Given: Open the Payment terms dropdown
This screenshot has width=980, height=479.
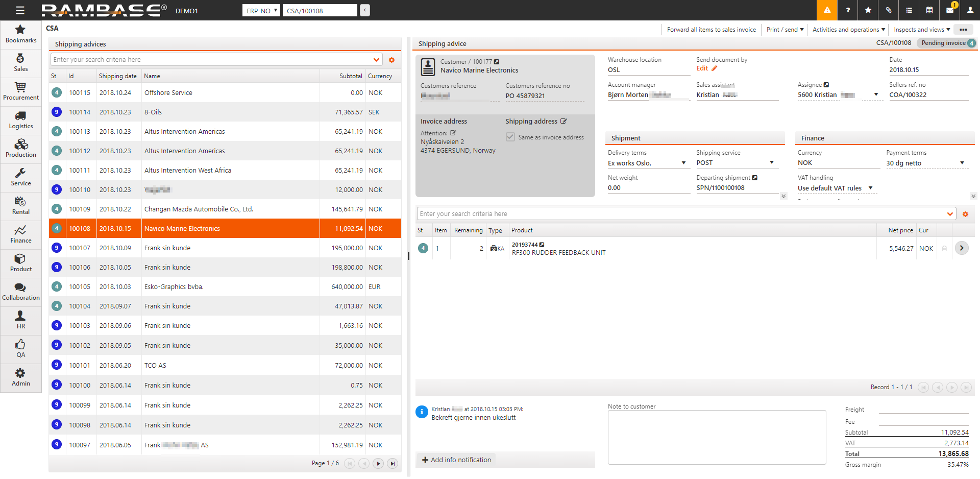Looking at the screenshot, I should click(962, 163).
